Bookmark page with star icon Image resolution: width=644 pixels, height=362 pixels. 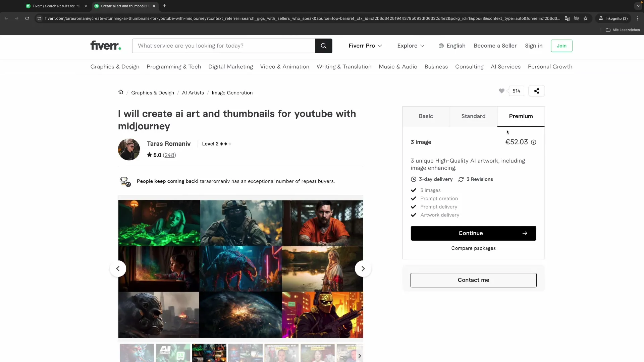pyautogui.click(x=586, y=18)
